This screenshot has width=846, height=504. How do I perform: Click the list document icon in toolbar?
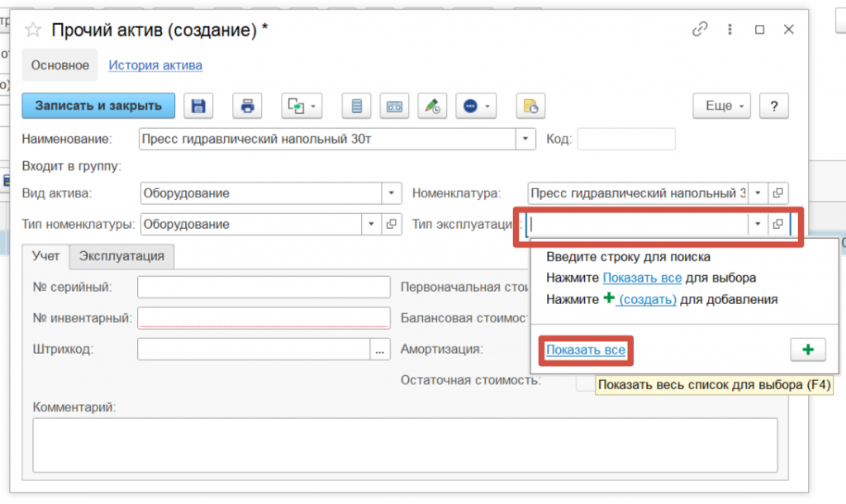357,106
